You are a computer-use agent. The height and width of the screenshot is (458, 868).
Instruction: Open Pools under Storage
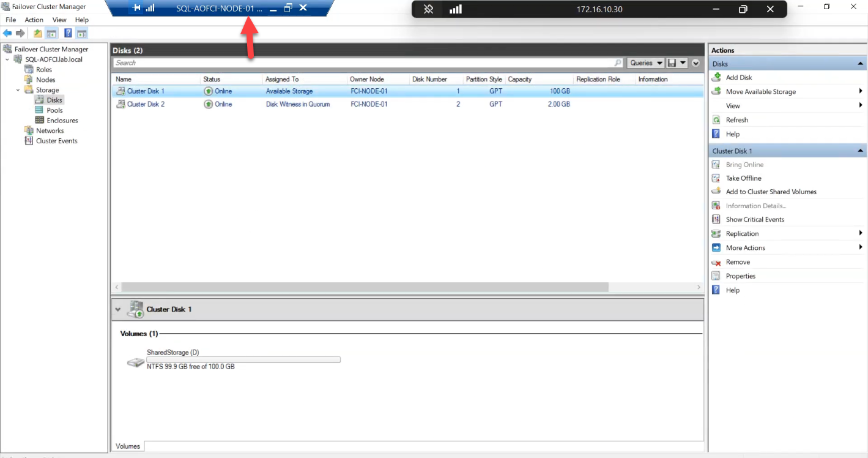point(54,110)
